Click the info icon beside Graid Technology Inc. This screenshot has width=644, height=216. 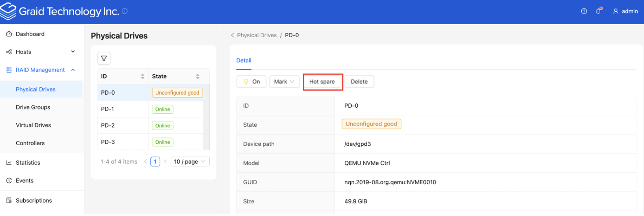click(125, 11)
